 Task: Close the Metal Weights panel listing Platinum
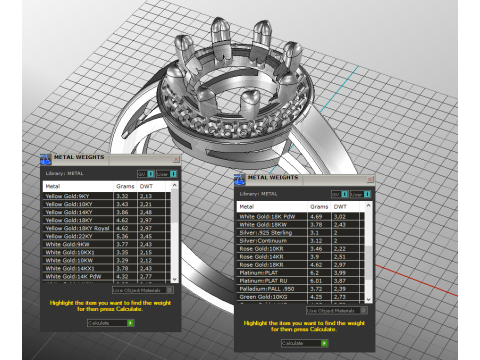click(370, 180)
